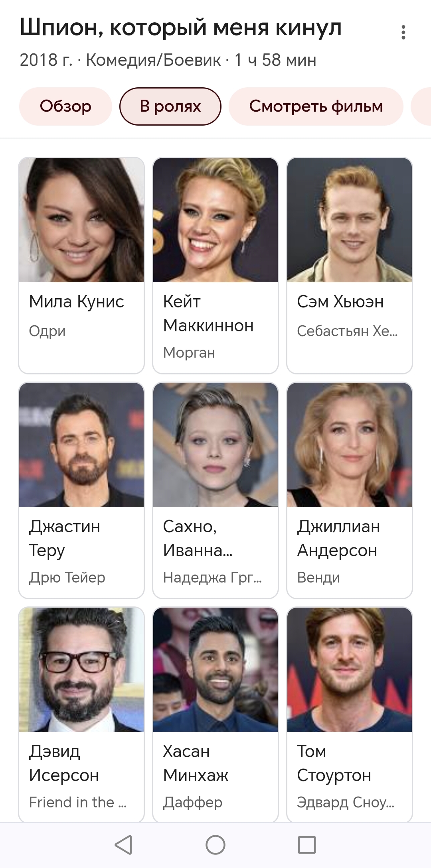The height and width of the screenshot is (868, 431).
Task: Tap the Android back navigation icon
Action: click(x=123, y=844)
